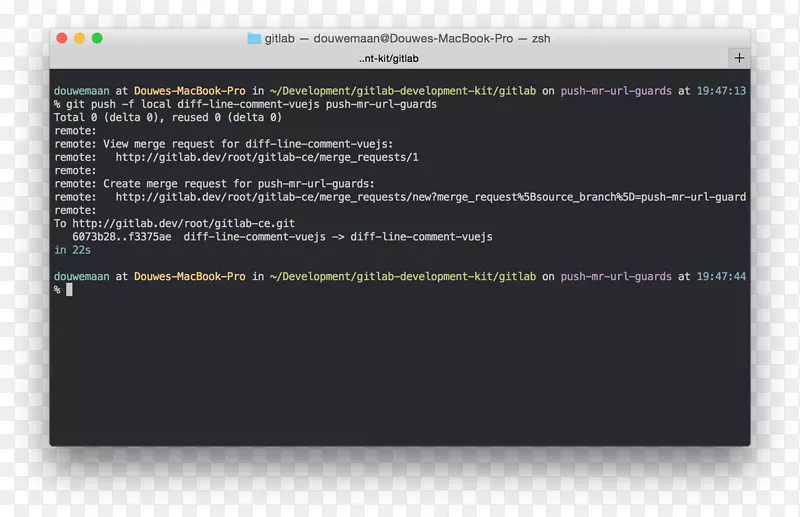
Task: Click the path ~/Development/gitlab-development-kit/gitlab in last prompt
Action: 403,277
